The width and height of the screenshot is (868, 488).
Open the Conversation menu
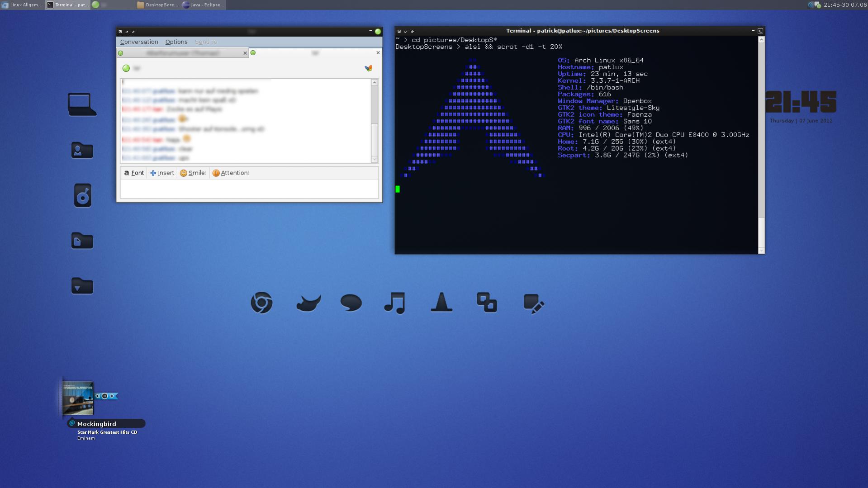tap(139, 42)
